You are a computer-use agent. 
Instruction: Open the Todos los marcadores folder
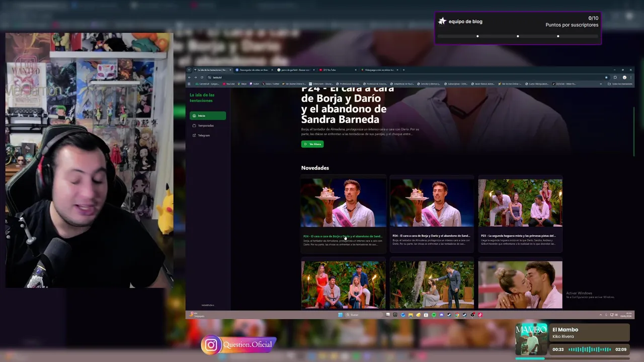pos(620,84)
